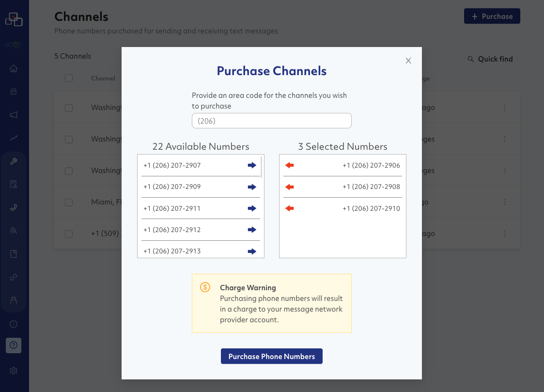544x392 pixels.
Task: Click the area code input field
Action: [272, 121]
